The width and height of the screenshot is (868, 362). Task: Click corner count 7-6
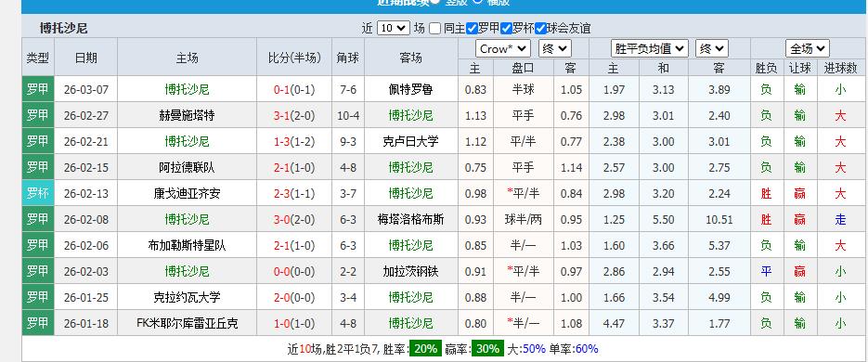coord(347,90)
